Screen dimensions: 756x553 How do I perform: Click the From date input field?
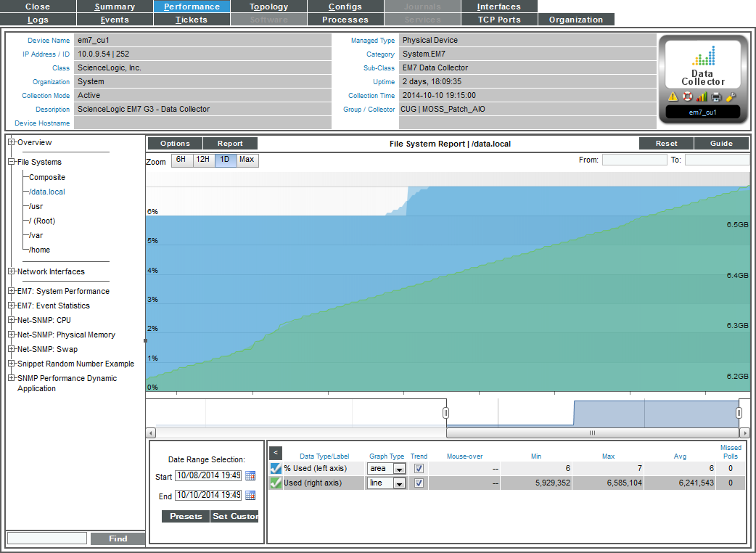635,160
